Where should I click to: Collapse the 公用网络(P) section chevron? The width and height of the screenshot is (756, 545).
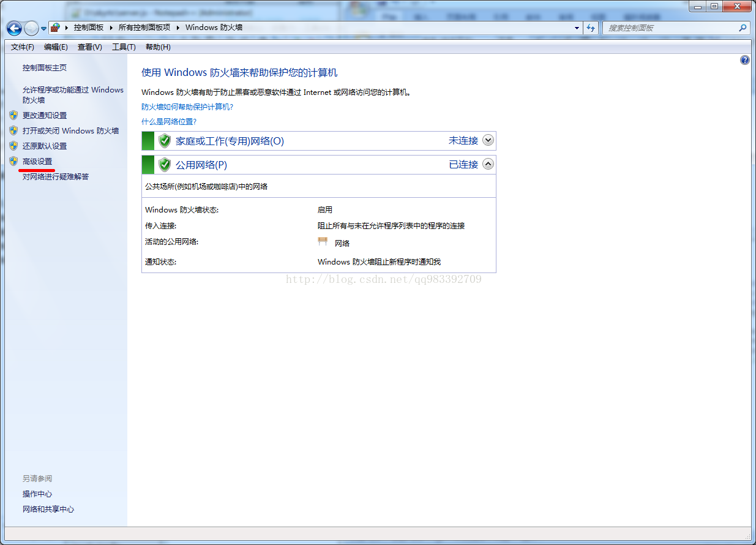(488, 164)
